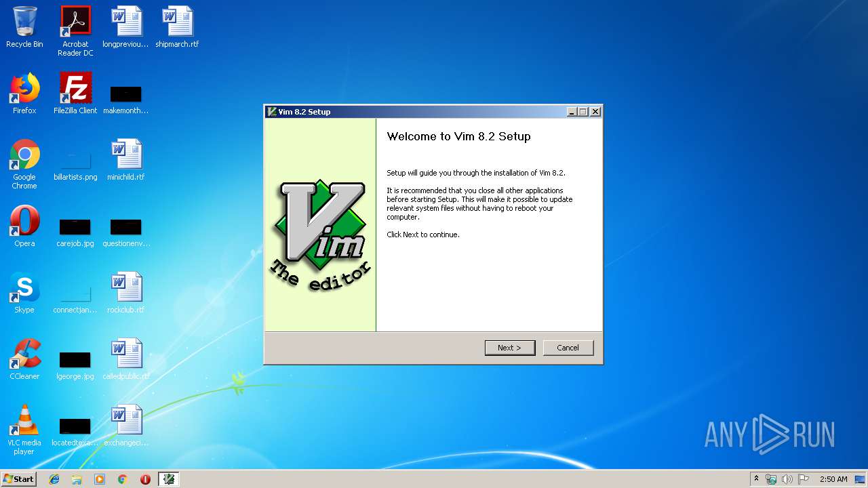Click Next to continue Vim setup

click(x=510, y=348)
